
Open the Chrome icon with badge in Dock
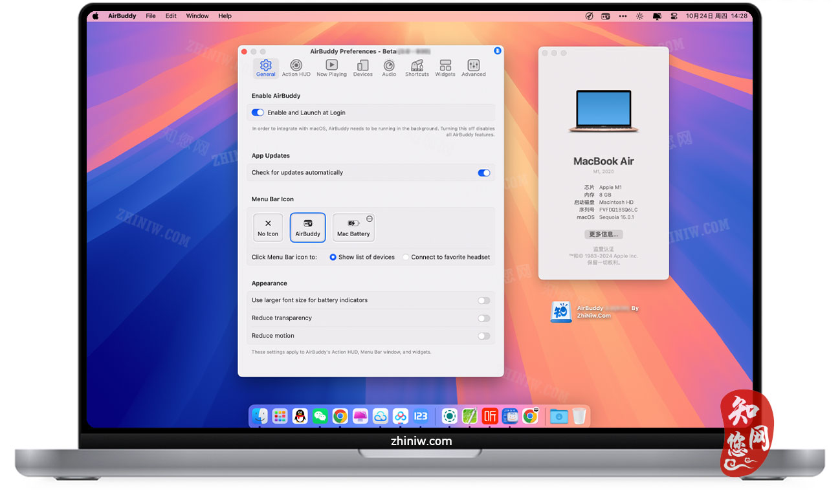530,416
